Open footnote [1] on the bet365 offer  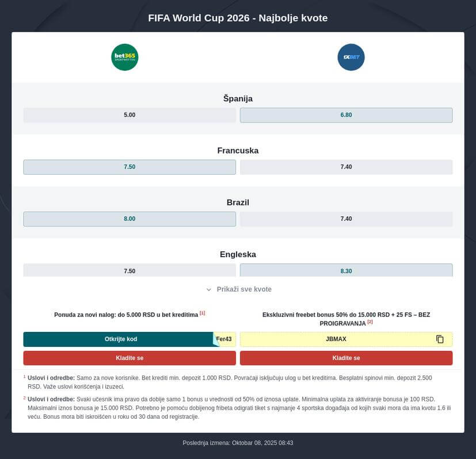(x=203, y=313)
